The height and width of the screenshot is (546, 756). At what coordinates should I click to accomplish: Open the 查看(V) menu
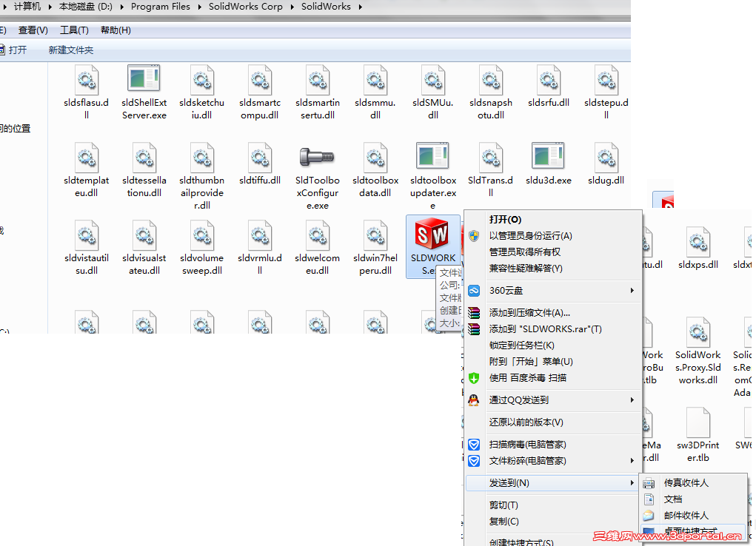pos(33,30)
